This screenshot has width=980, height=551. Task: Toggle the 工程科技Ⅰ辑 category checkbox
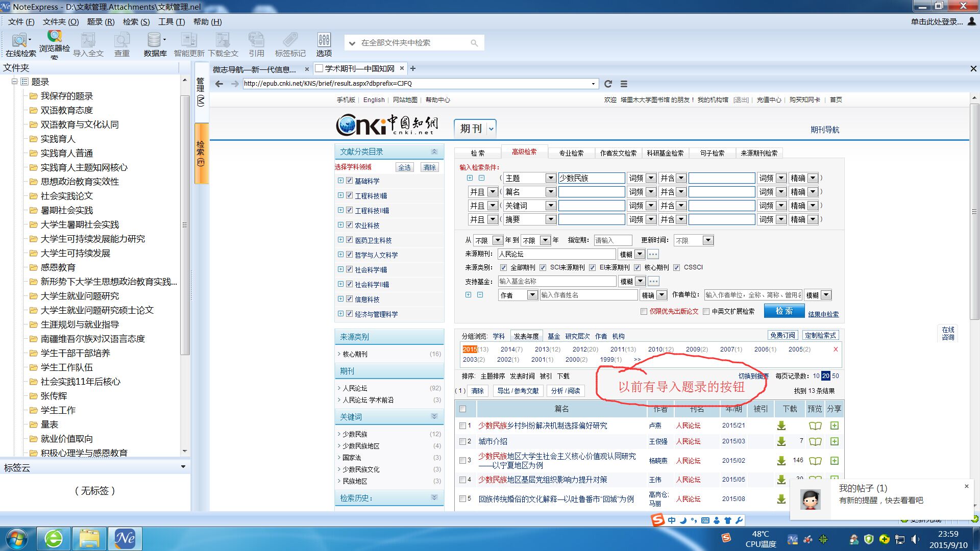click(x=350, y=195)
